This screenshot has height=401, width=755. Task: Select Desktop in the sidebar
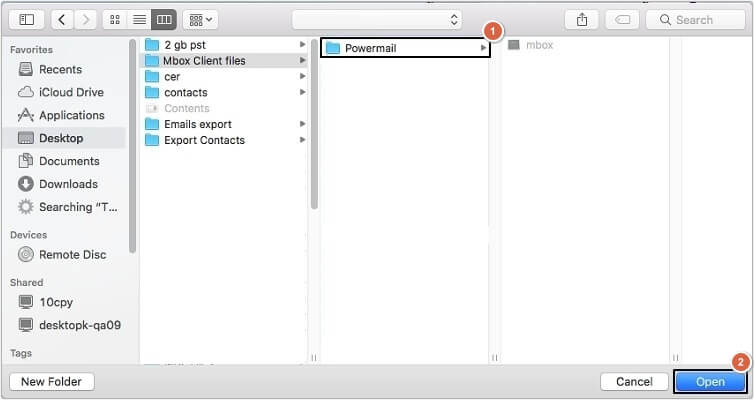pos(65,138)
